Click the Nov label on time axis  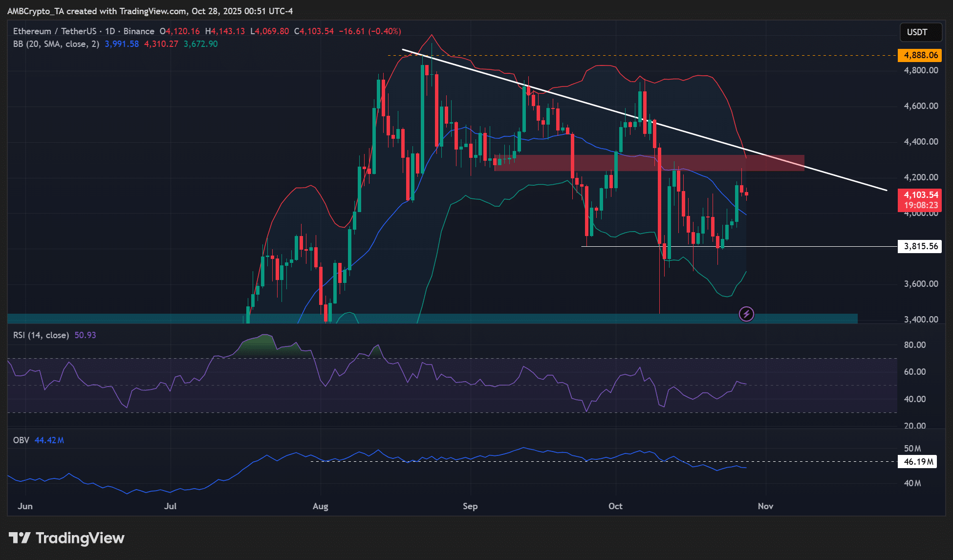click(765, 506)
